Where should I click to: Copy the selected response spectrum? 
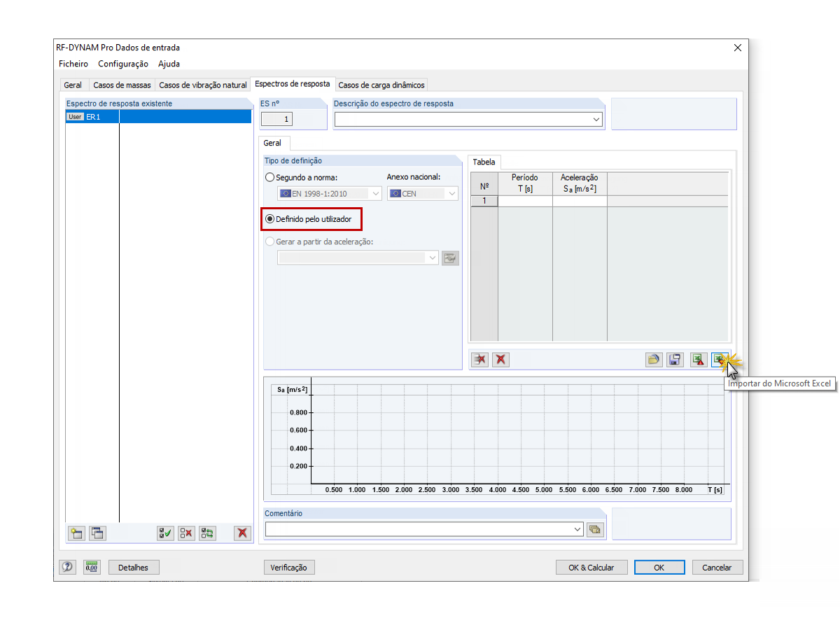[97, 533]
